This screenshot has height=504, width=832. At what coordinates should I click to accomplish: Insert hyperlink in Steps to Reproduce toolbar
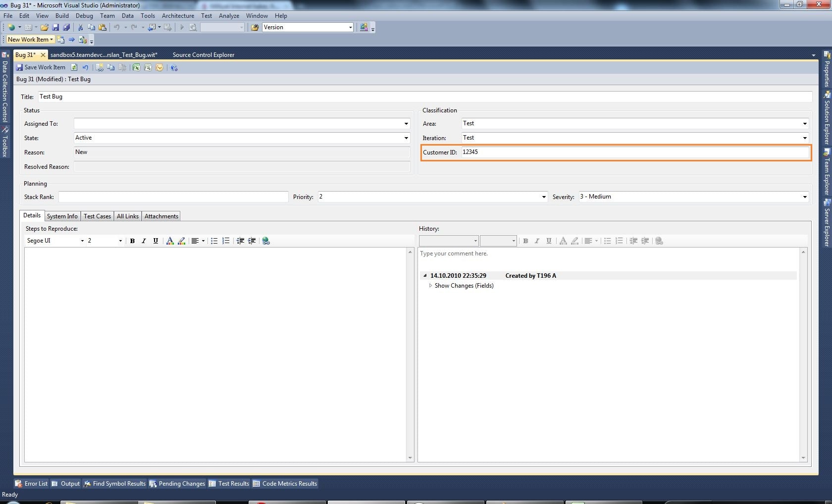[x=266, y=241]
